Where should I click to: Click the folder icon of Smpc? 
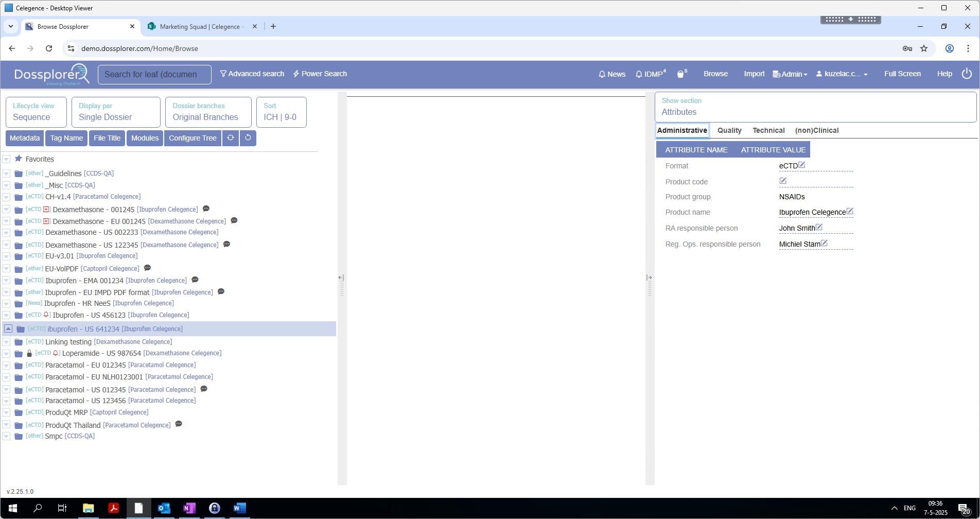[19, 437]
